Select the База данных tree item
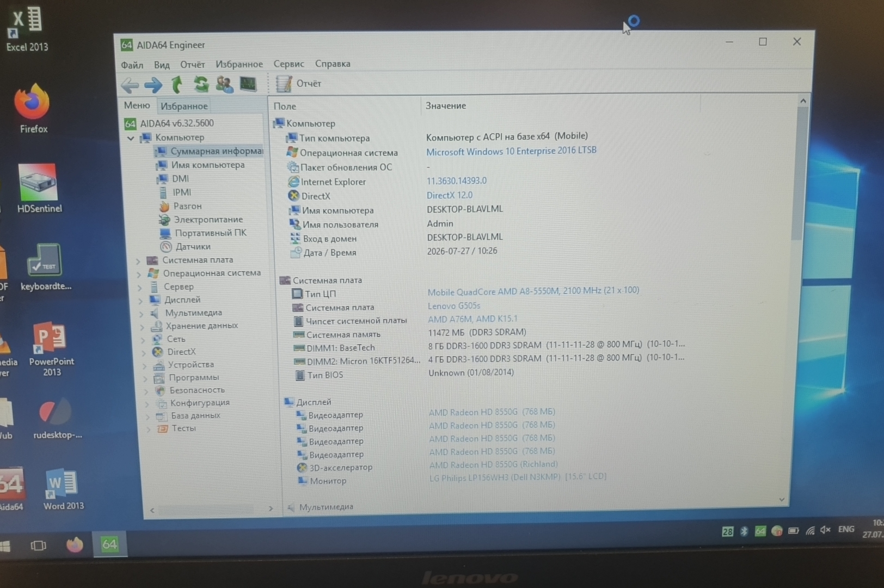 (188, 416)
